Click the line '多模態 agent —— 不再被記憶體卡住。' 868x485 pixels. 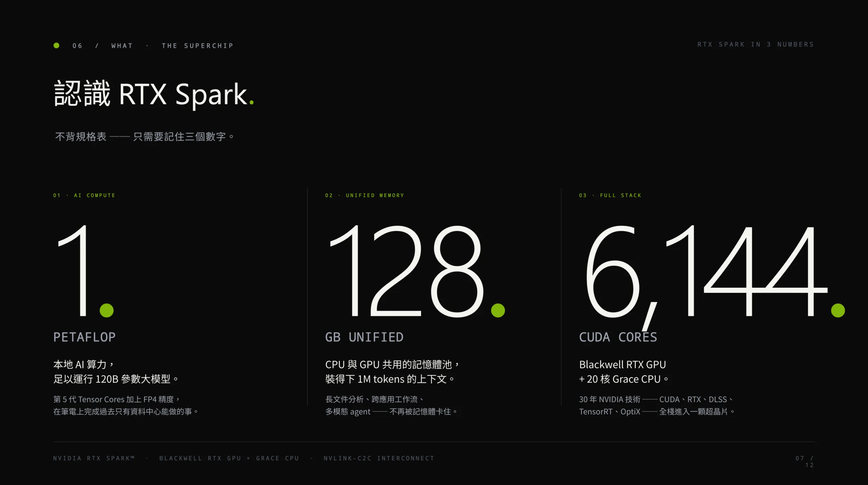pyautogui.click(x=391, y=411)
